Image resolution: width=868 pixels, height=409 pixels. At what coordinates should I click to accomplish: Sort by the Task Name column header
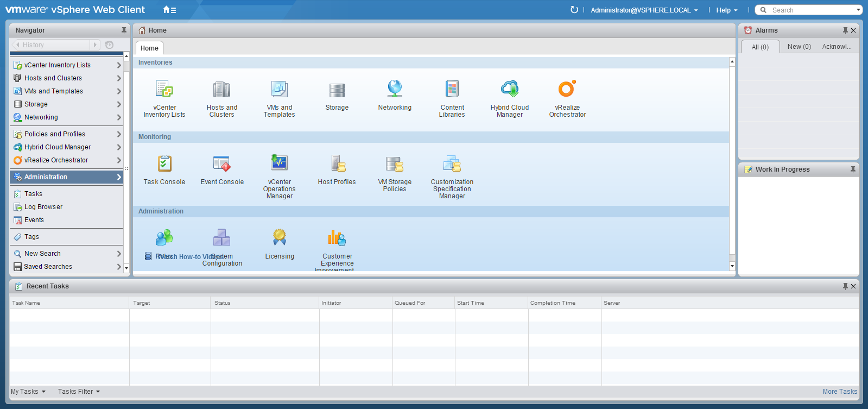(x=69, y=303)
